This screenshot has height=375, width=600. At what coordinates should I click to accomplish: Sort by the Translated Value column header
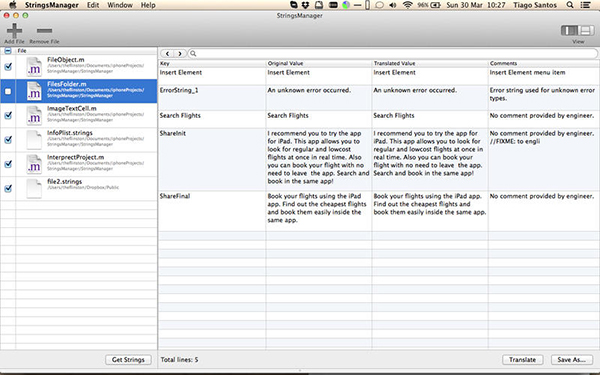[x=430, y=63]
